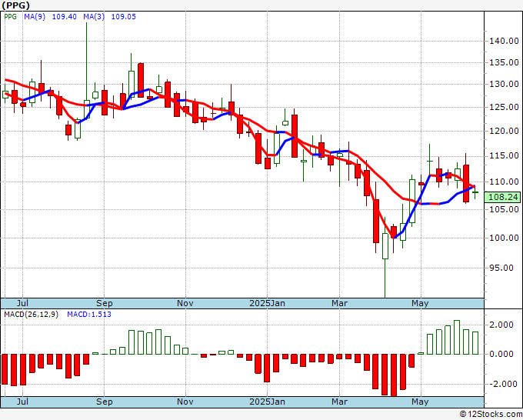Click the 100.00 price axis label
This screenshot has width=523, height=420.
pyautogui.click(x=504, y=238)
